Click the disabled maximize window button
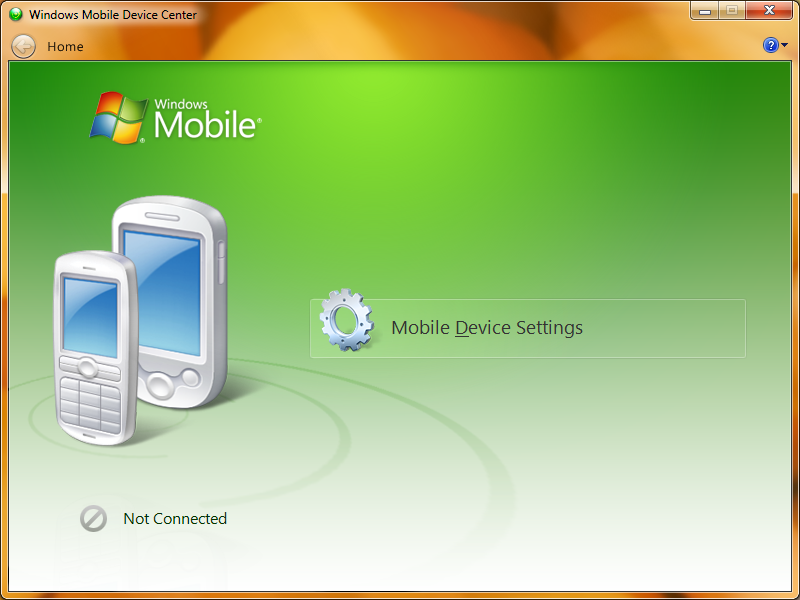Screen dimensions: 800x600 click(x=732, y=11)
